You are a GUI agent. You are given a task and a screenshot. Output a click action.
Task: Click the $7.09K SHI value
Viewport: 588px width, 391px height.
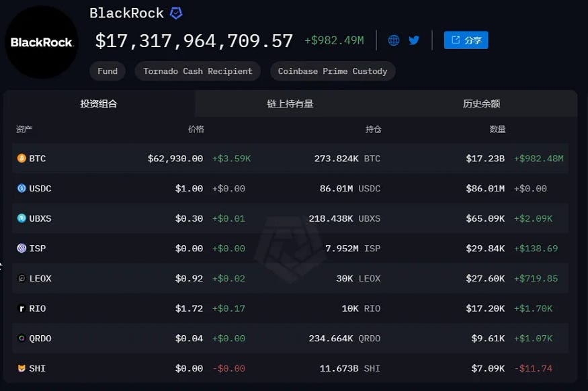coord(488,369)
